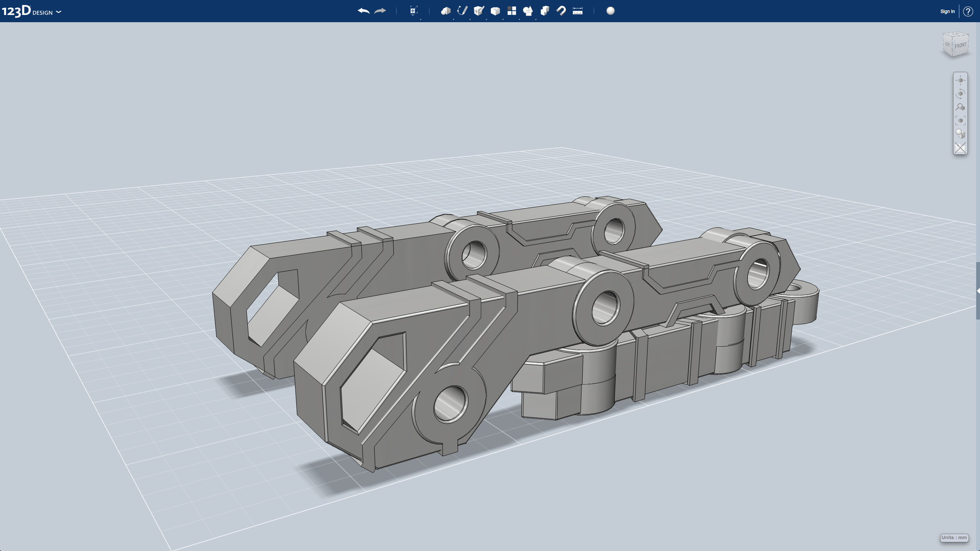Open the Modify tool
This screenshot has width=980, height=551.
point(495,11)
